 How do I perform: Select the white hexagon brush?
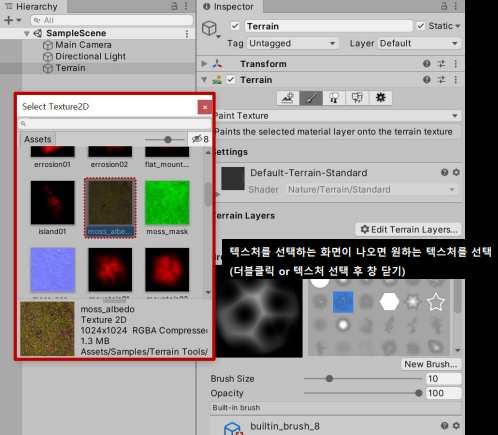(x=389, y=302)
